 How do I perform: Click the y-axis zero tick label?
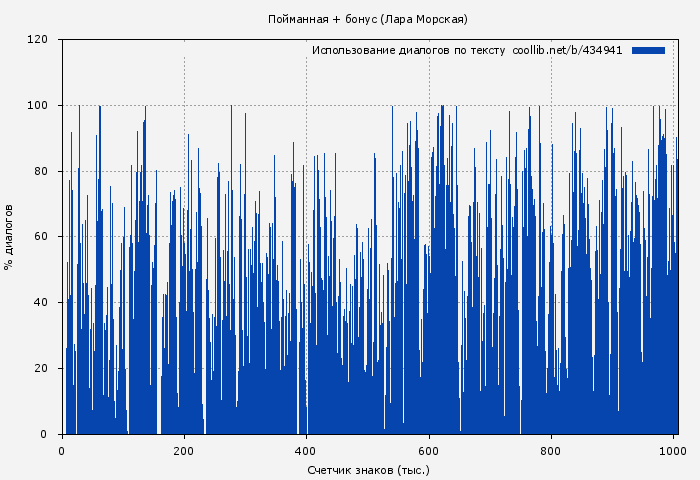[x=44, y=434]
